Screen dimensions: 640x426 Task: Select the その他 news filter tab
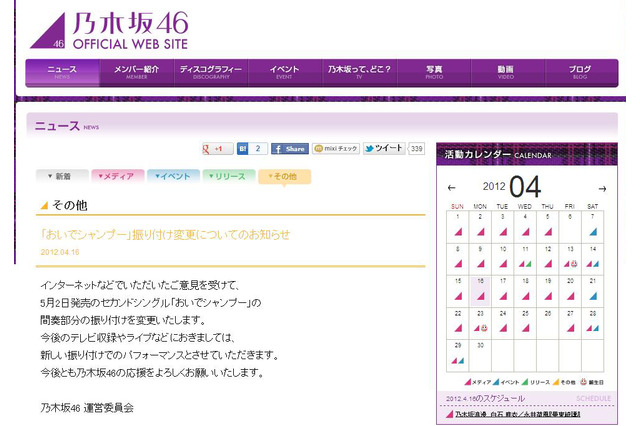[x=284, y=177]
